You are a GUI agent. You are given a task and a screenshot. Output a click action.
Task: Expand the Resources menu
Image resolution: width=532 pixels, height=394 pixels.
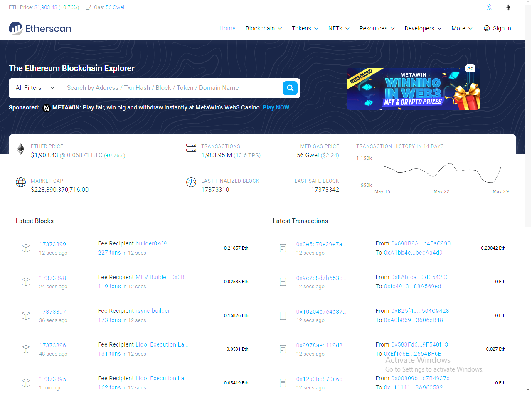click(377, 28)
